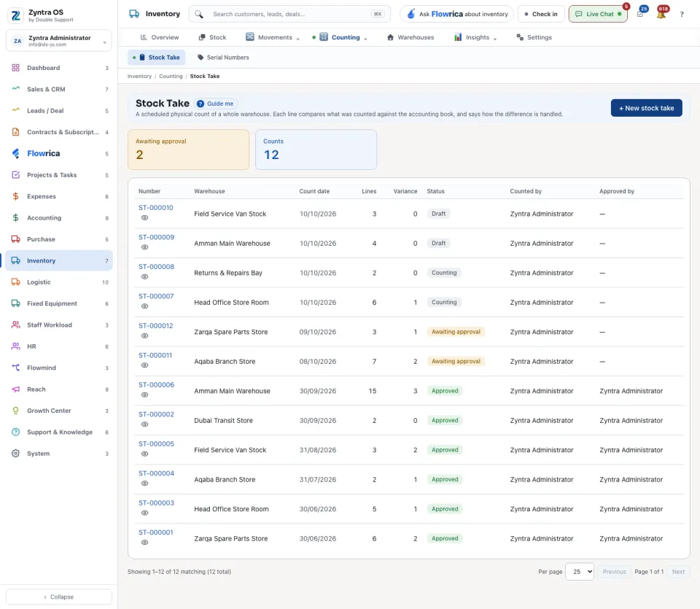View ST-000006 using its eye icon
This screenshot has height=609, width=700.
click(144, 395)
